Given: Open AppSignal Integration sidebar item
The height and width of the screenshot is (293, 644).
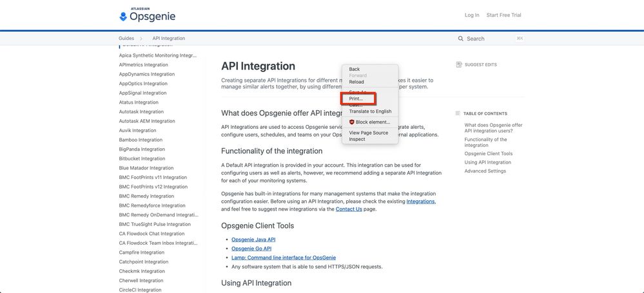Looking at the screenshot, I should tap(142, 93).
